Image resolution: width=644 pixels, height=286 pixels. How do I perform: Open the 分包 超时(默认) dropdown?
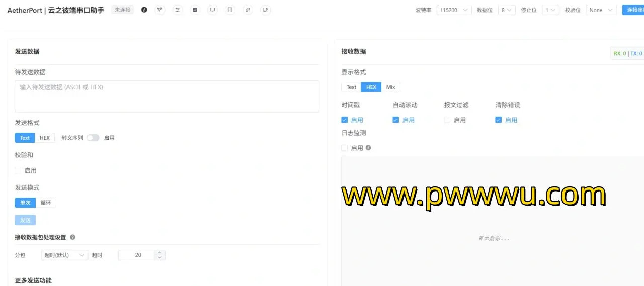(x=64, y=255)
